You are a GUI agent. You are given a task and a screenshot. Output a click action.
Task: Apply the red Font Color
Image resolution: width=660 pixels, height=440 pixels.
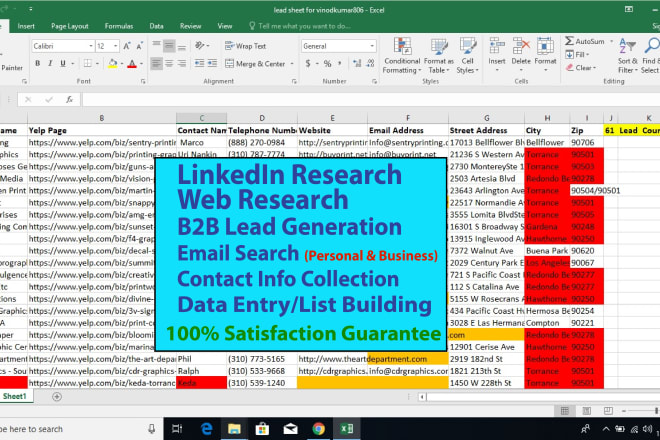[x=132, y=64]
